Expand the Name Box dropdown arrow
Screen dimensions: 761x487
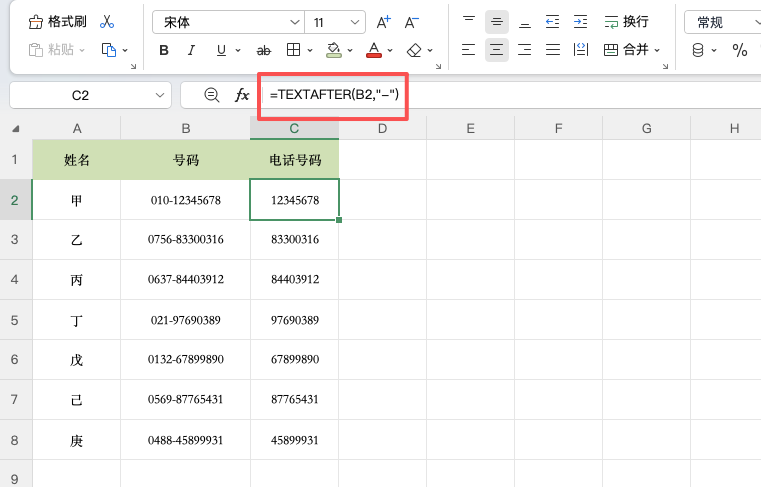click(160, 95)
